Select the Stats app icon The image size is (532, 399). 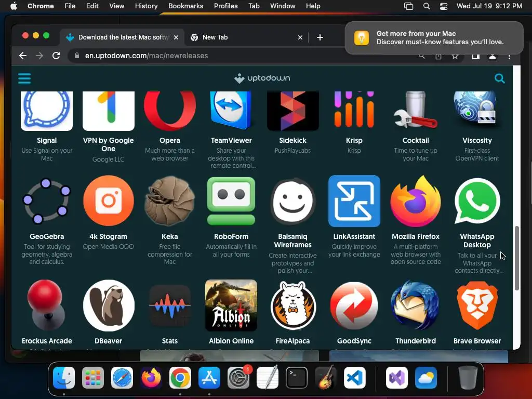(170, 306)
